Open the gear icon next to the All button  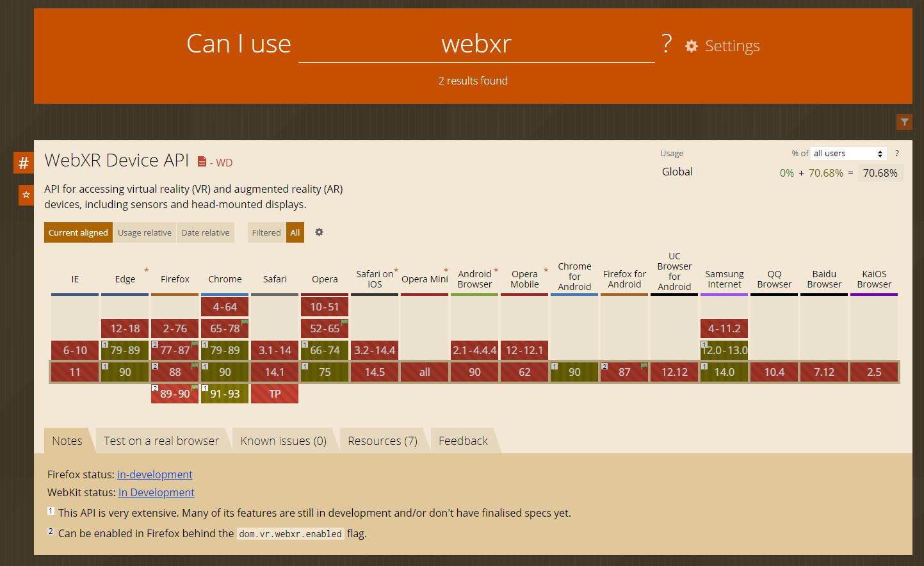pyautogui.click(x=319, y=232)
